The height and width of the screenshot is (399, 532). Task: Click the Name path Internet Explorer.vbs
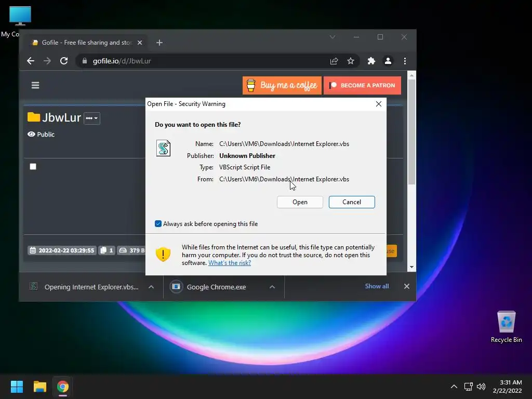pos(284,144)
